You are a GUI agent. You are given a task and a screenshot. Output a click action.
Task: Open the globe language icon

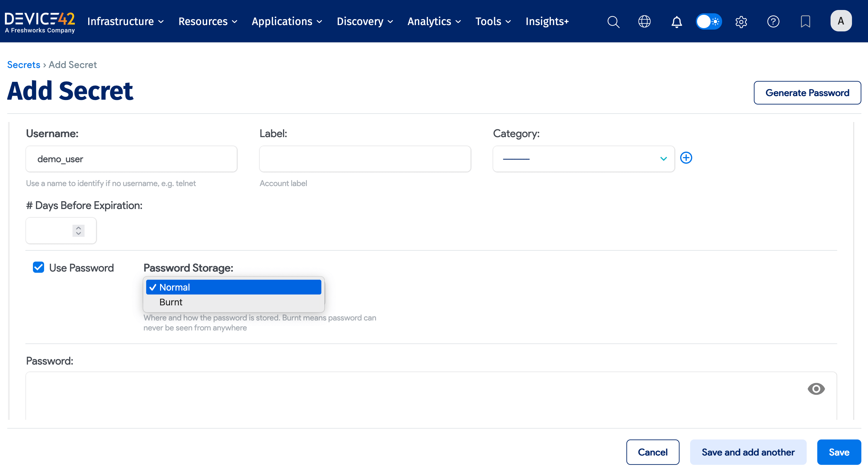(644, 21)
